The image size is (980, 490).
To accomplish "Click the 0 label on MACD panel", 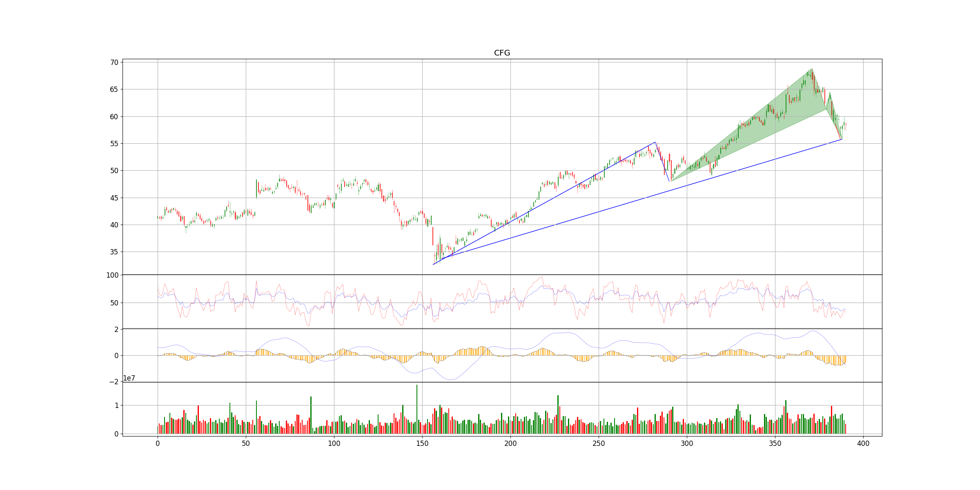I will 116,356.
